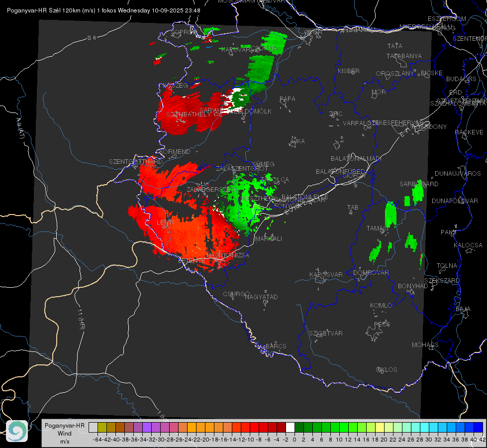
Task: Click the DUNAUJVAROS label
Action: [x=458, y=174]
